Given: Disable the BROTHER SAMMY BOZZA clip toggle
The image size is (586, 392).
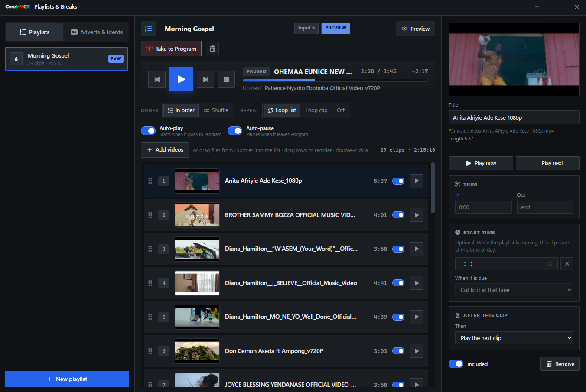Looking at the screenshot, I should click(x=398, y=215).
